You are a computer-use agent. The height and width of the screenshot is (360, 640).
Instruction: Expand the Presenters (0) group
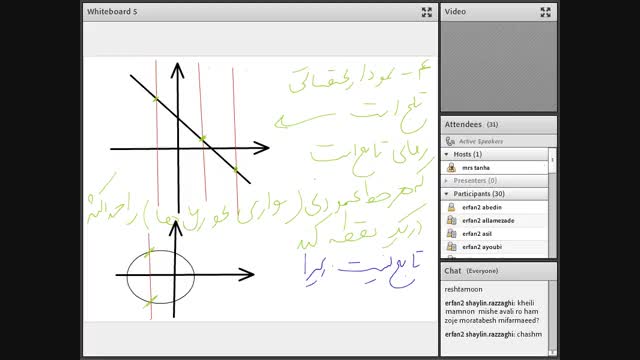tap(446, 180)
